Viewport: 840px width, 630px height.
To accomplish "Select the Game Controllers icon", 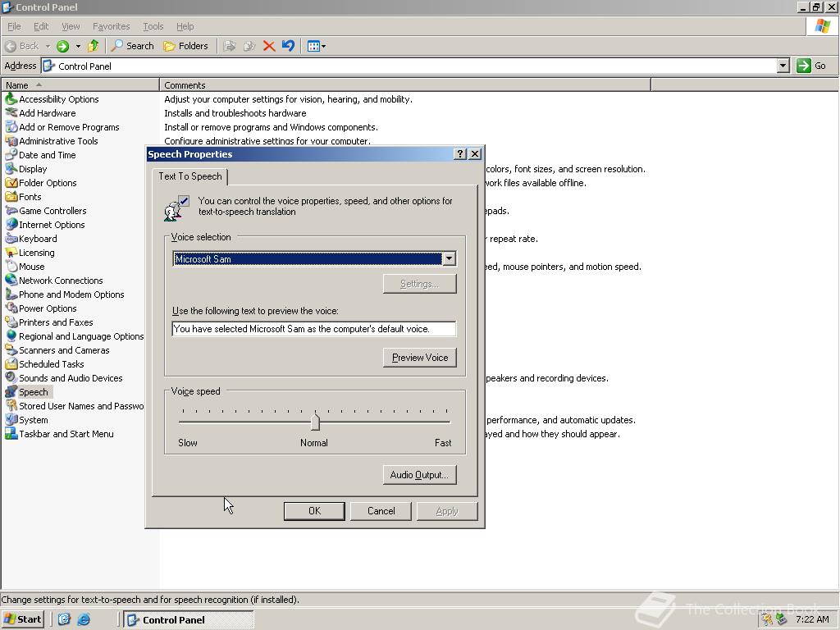I will coord(11,211).
